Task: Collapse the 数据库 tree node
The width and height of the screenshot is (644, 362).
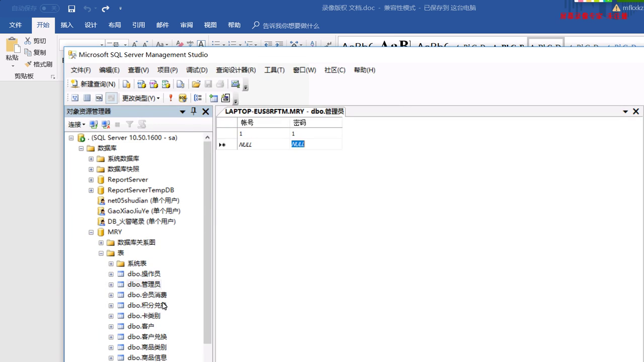Action: [x=81, y=148]
